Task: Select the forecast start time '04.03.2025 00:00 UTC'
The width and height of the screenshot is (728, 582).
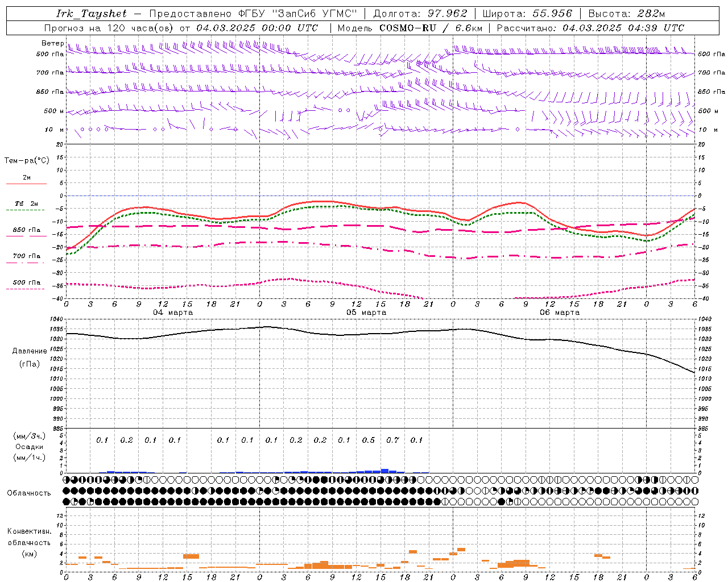Action: coord(257,28)
